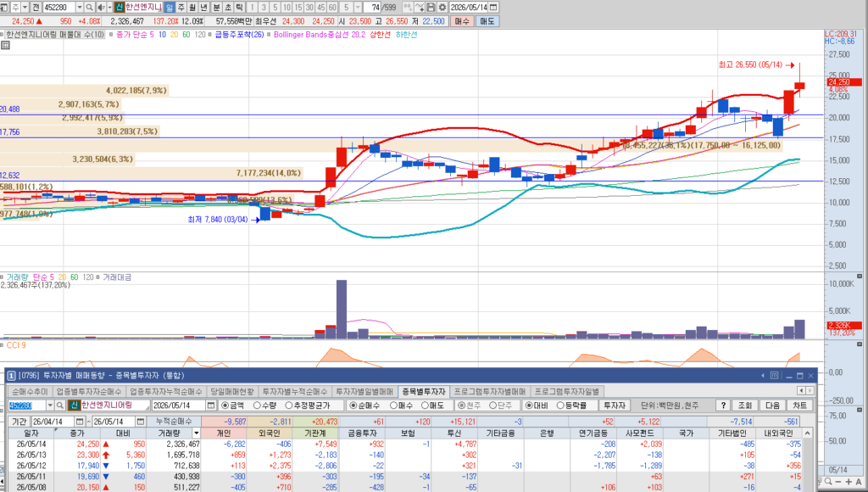Open the 프로그램투자자별매매 tab
The image size is (868, 492).
pyautogui.click(x=489, y=392)
